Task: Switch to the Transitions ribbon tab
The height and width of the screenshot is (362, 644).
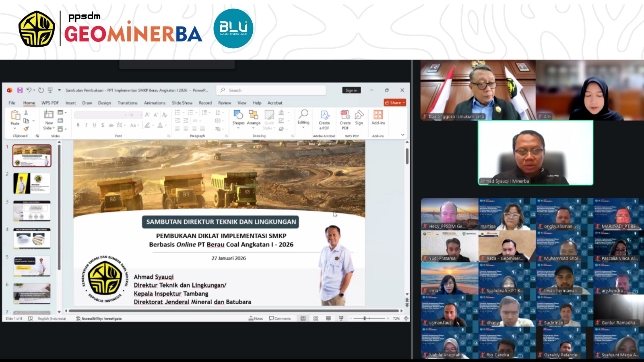Action: tap(127, 103)
